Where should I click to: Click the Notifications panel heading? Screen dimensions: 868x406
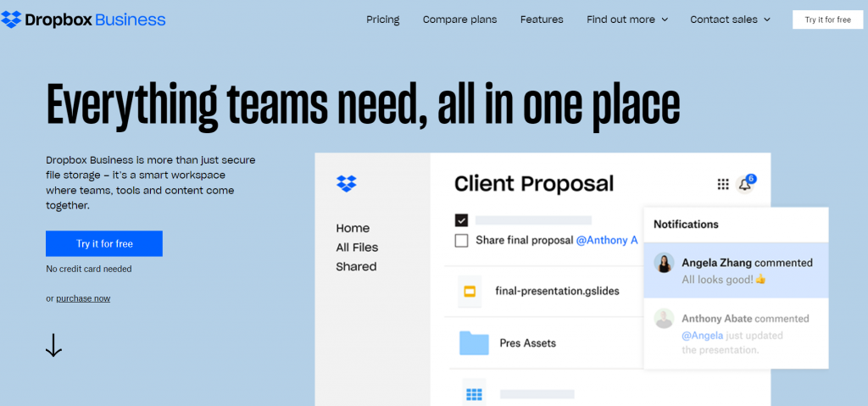pyautogui.click(x=686, y=225)
